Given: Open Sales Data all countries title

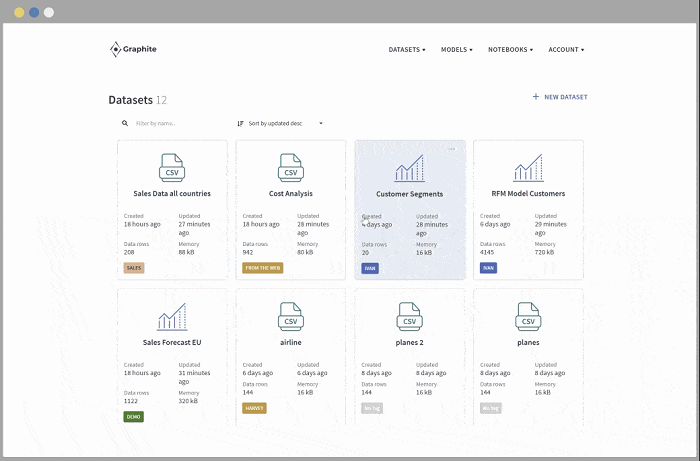Looking at the screenshot, I should (x=172, y=194).
